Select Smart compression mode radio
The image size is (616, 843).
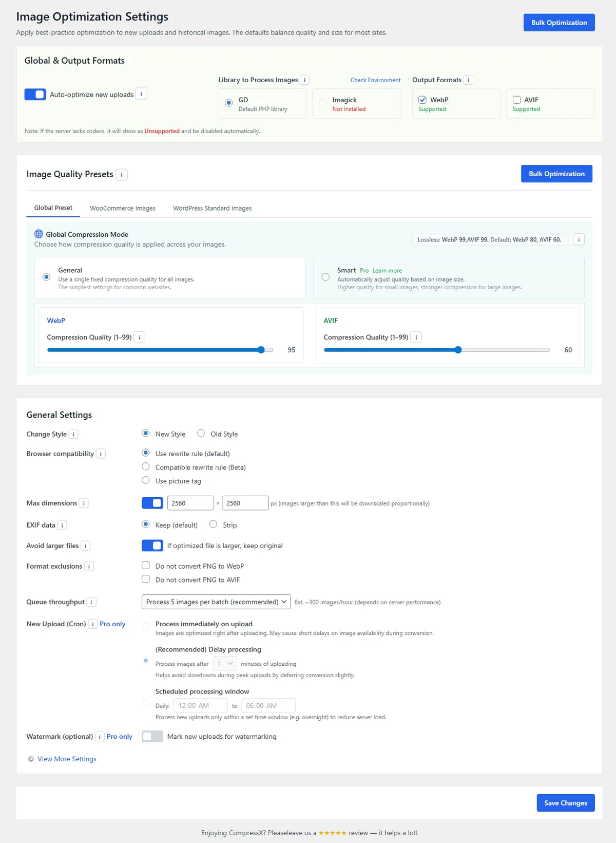coord(325,277)
